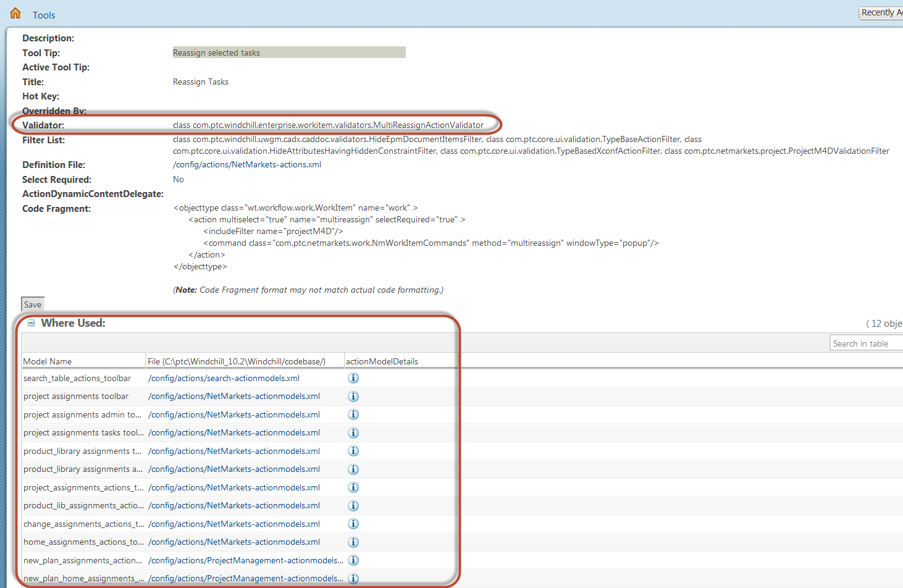Open NetMarkets-actionmodels.xml for project_assignments_actions_t...
Image resolution: width=903 pixels, height=588 pixels.
(234, 487)
